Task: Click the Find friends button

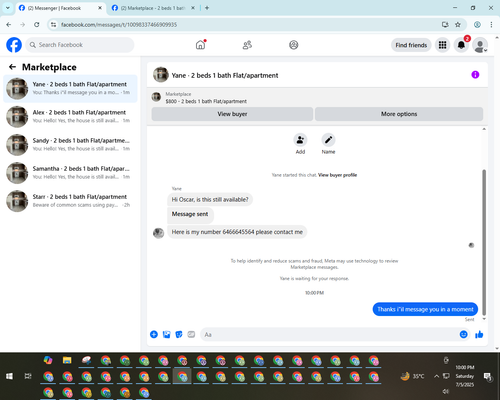Action: pyautogui.click(x=411, y=45)
